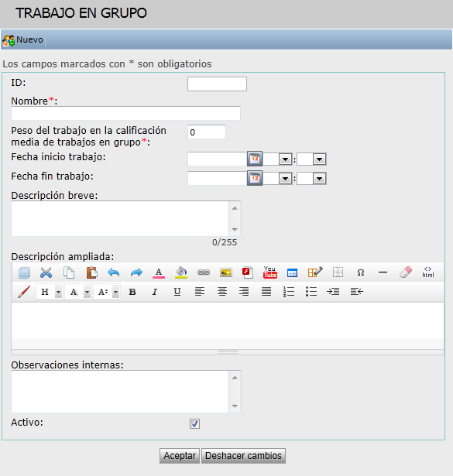453x476 pixels.
Task: Click the Nombre text field
Action: [x=125, y=113]
